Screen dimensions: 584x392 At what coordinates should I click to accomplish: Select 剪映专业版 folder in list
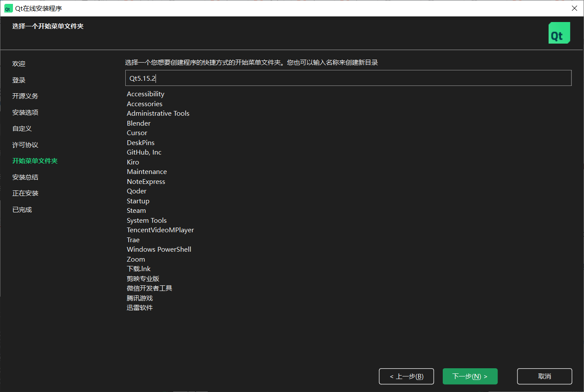[143, 279]
